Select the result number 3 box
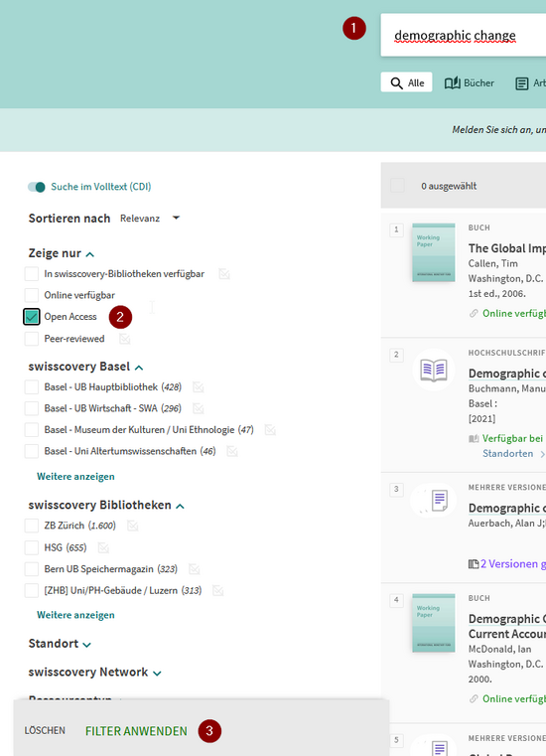This screenshot has width=546, height=756. pos(396,490)
